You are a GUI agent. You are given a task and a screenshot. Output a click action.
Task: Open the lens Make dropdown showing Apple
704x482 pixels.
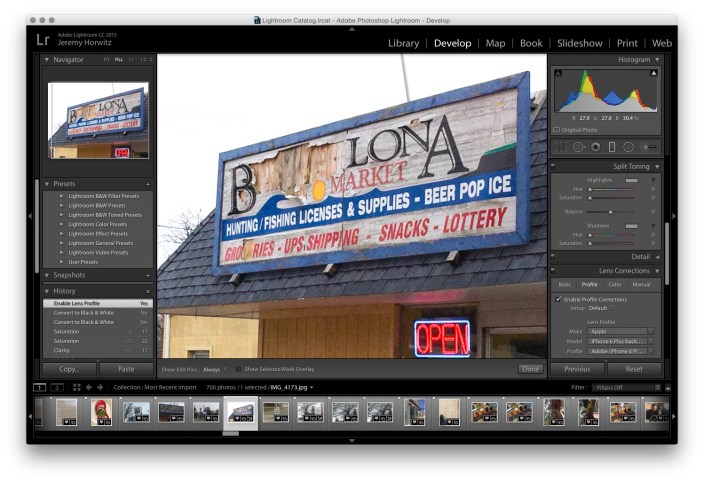(x=620, y=331)
